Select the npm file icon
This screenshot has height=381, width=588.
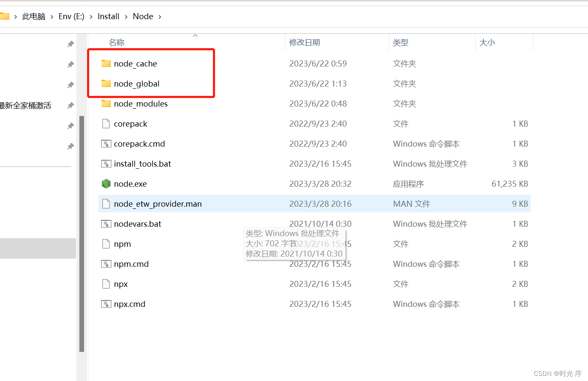pyautogui.click(x=106, y=244)
